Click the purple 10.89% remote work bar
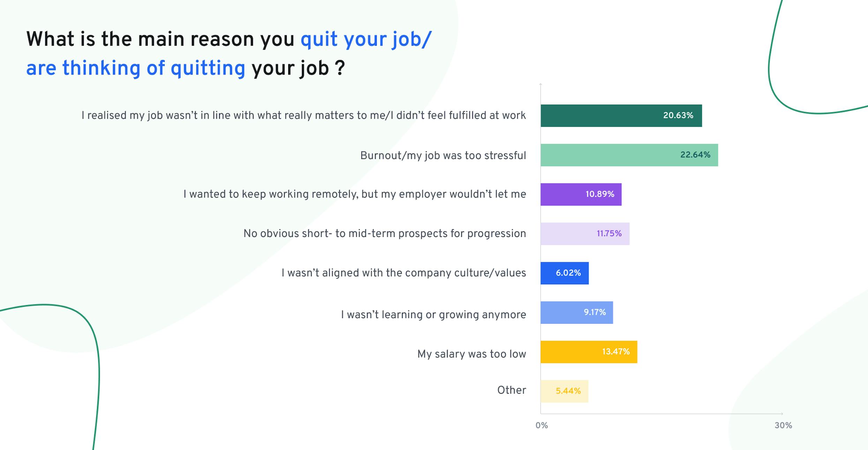The width and height of the screenshot is (868, 450). point(581,194)
